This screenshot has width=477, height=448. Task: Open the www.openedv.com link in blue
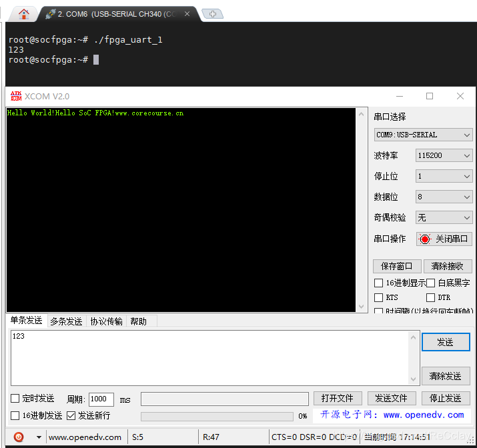point(424,415)
